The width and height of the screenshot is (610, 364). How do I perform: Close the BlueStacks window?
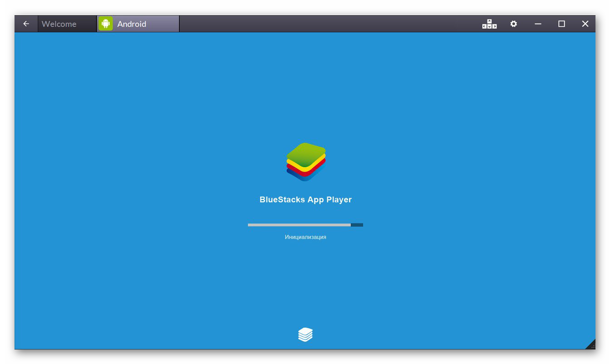585,24
